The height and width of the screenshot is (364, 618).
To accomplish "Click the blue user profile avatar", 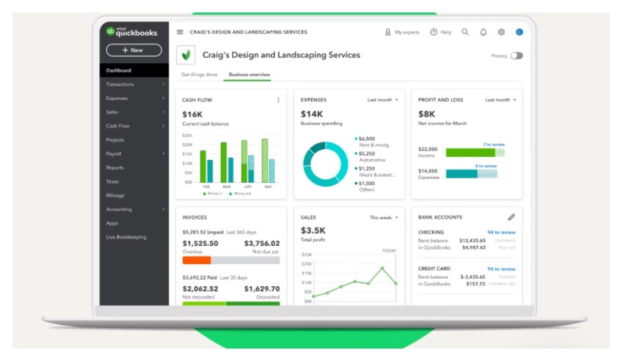I will click(520, 32).
